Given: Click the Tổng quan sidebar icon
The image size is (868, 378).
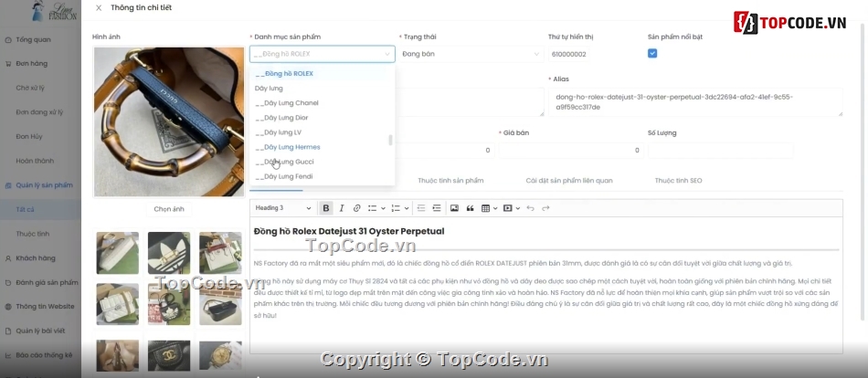Looking at the screenshot, I should coord(8,40).
